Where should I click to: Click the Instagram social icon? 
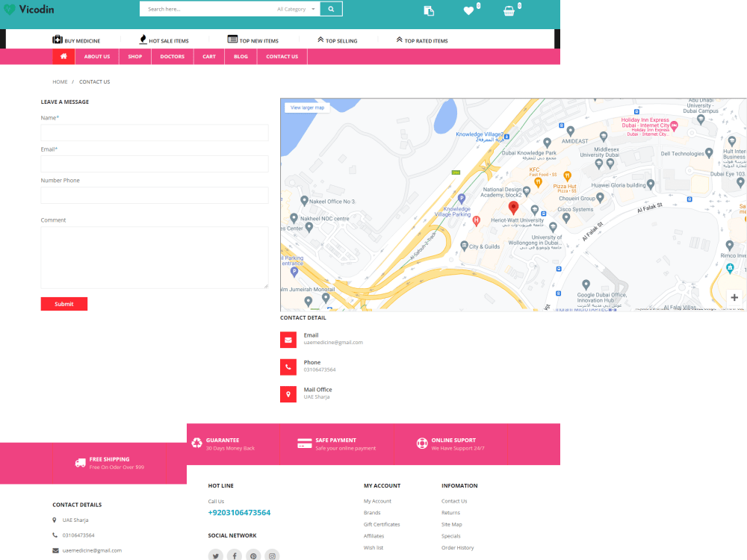tap(272, 556)
